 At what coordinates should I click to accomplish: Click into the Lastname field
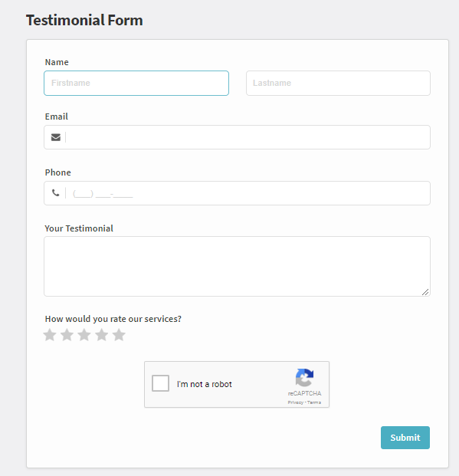pos(338,84)
